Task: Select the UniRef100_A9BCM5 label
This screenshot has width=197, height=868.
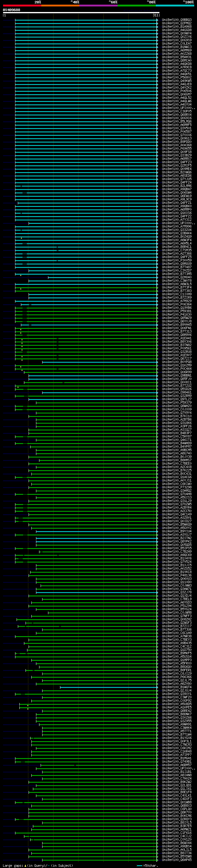Action: [176, 450]
